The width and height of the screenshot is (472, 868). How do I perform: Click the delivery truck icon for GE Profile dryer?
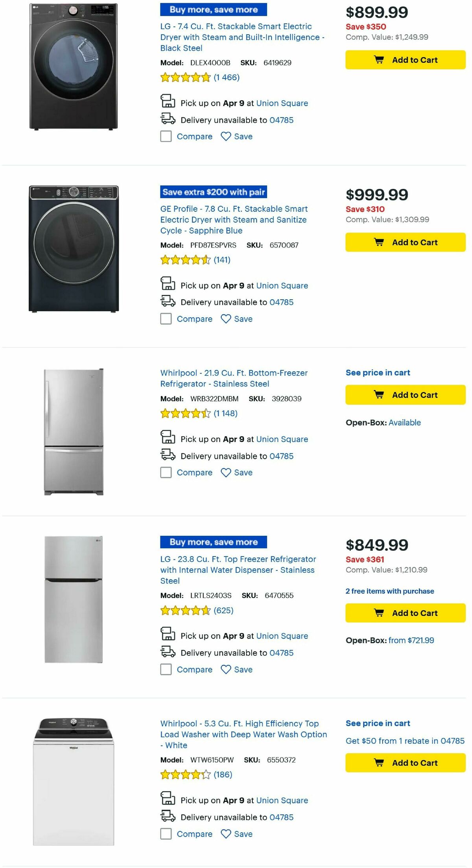[168, 302]
